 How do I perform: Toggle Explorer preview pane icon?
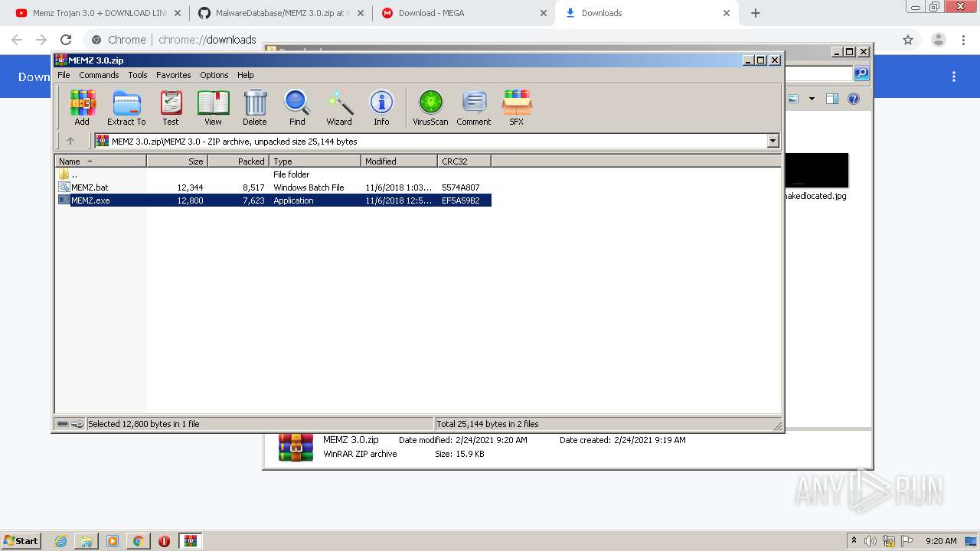tap(832, 99)
